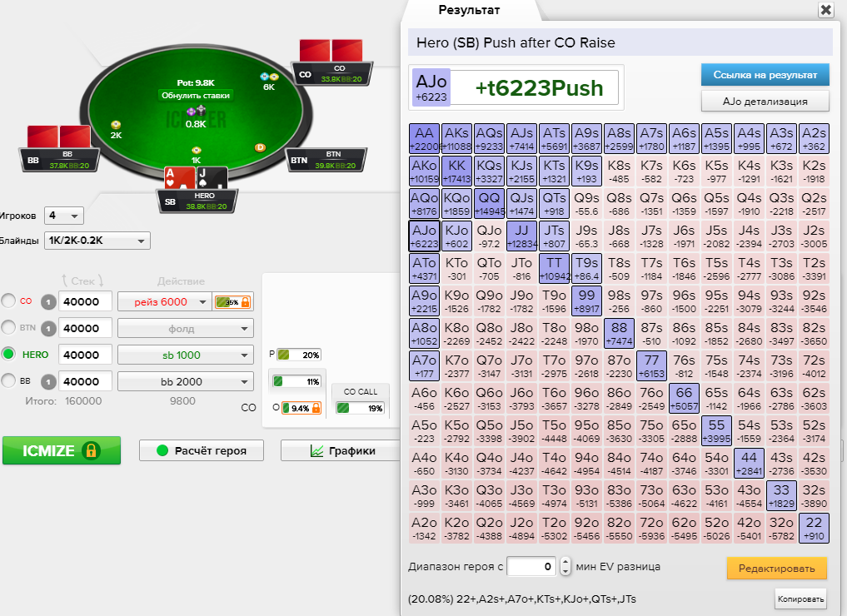Click the chart icon on Графики button
Viewport: 847px width, 616px height.
click(x=316, y=451)
